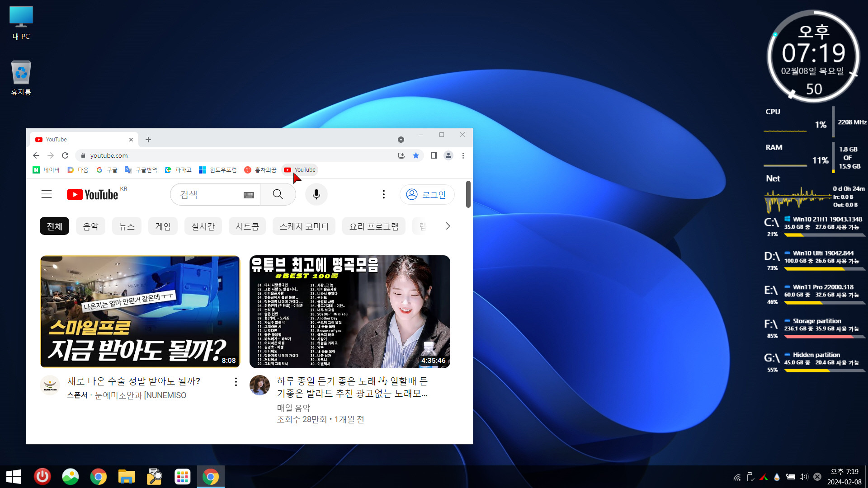Open options menu for 스마일프로 ad video
868x488 pixels.
point(236,382)
